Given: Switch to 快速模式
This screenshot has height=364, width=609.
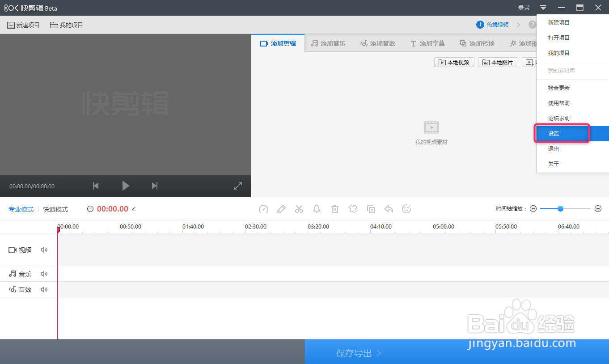Looking at the screenshot, I should pos(55,209).
